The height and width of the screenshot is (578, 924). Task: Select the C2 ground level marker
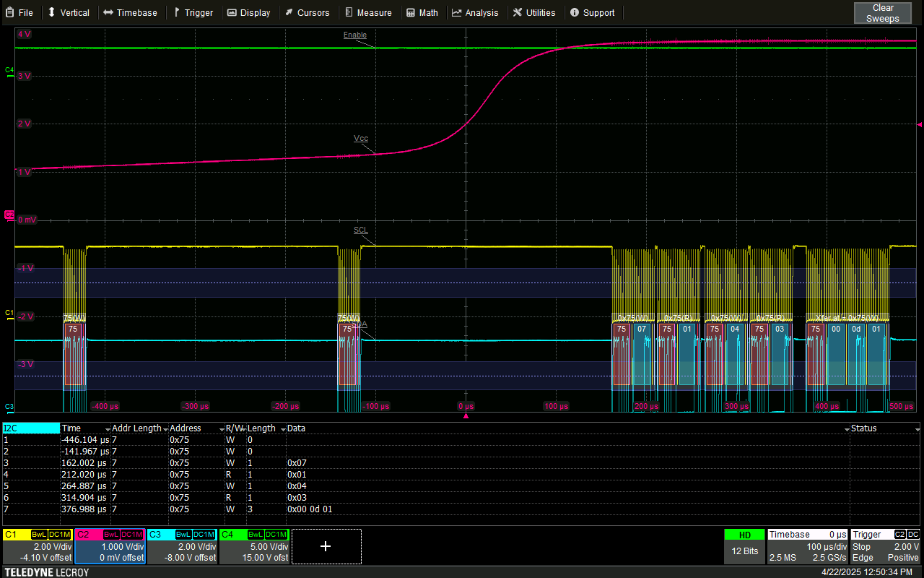tap(9, 215)
